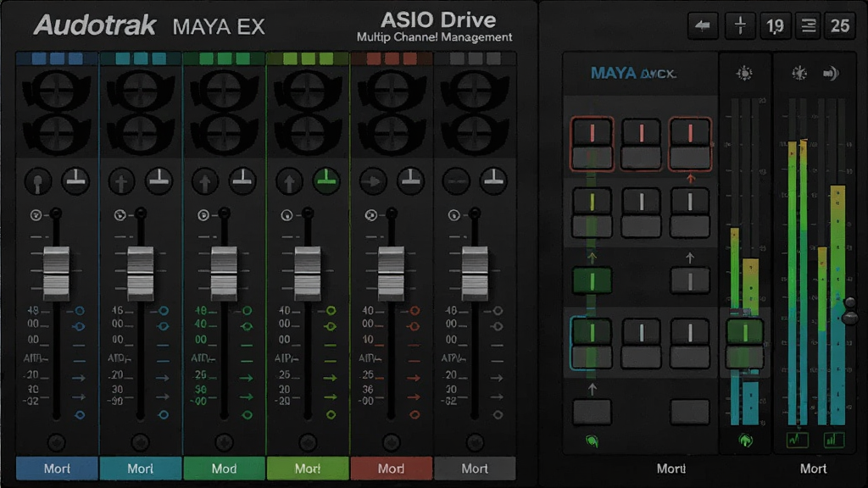
Task: Click the small circular icon beside the lime fader top
Action: pyautogui.click(x=287, y=215)
